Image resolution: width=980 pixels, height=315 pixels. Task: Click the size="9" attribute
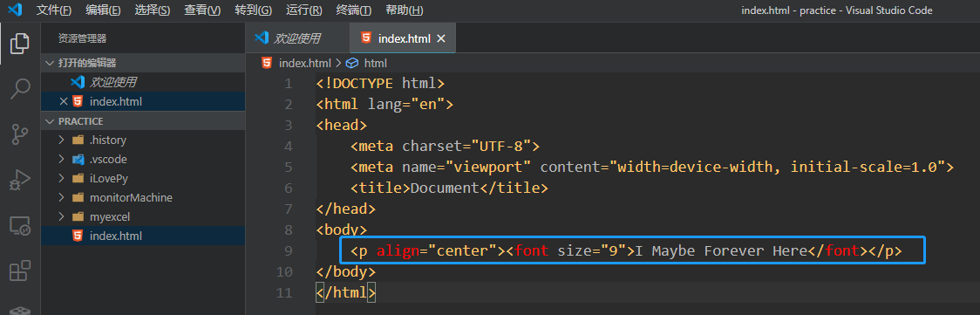tap(591, 251)
